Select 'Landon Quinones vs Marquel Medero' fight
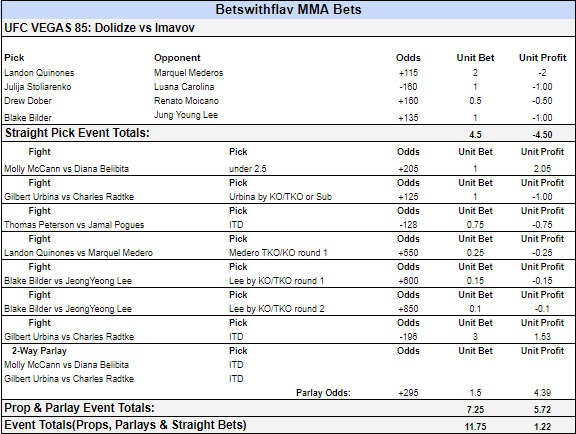576x434 pixels. point(78,253)
